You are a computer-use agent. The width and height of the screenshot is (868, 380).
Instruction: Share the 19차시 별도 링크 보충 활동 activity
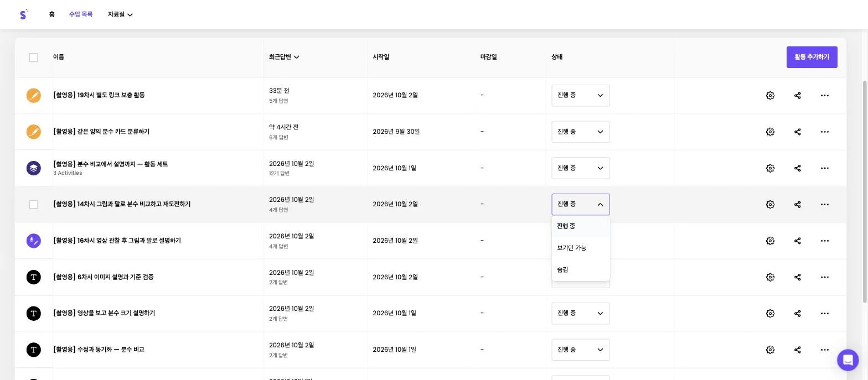(x=798, y=96)
